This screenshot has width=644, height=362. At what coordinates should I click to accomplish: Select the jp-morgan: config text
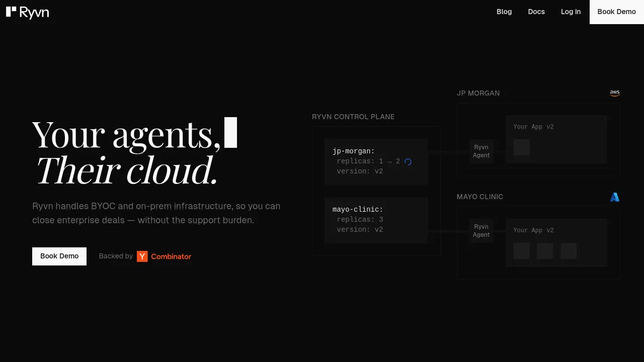354,151
